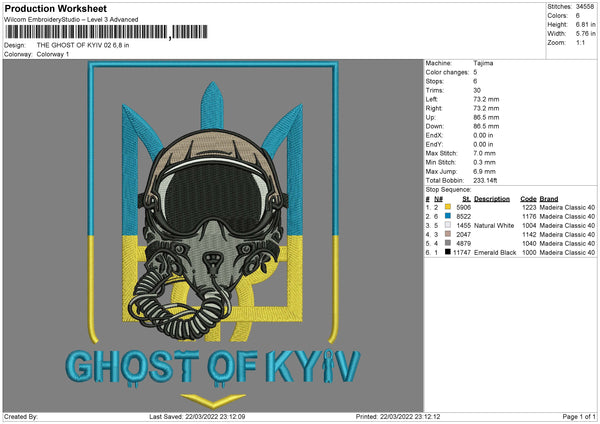Click the tan swatch with code 1142
Screen dimensions: 600x424
[448, 234]
